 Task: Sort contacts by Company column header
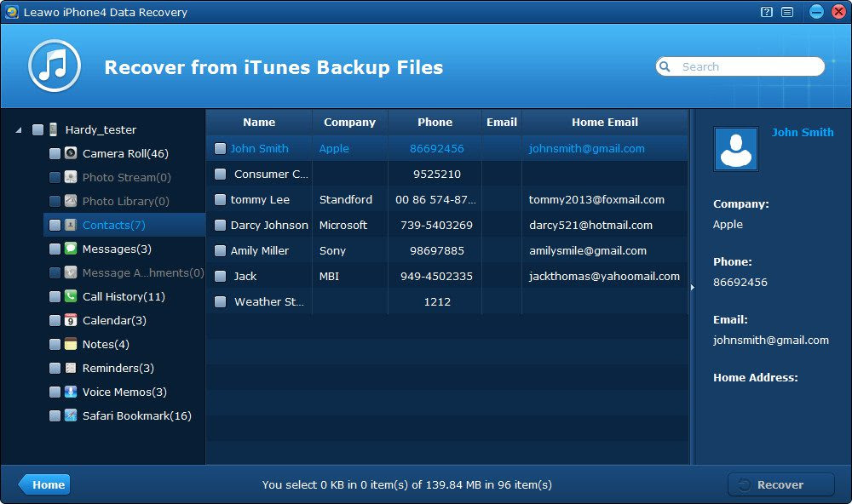pos(350,123)
